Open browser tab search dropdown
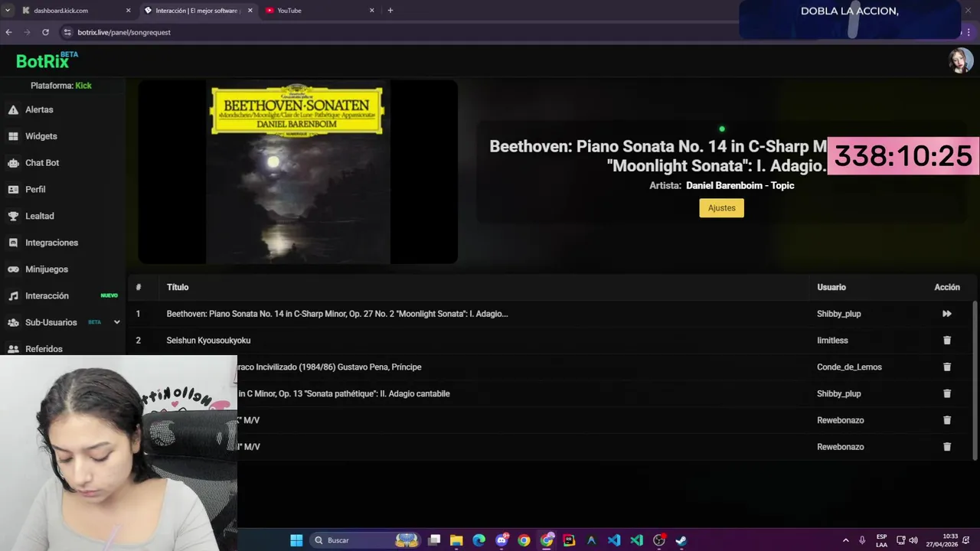980x551 pixels. tap(8, 11)
